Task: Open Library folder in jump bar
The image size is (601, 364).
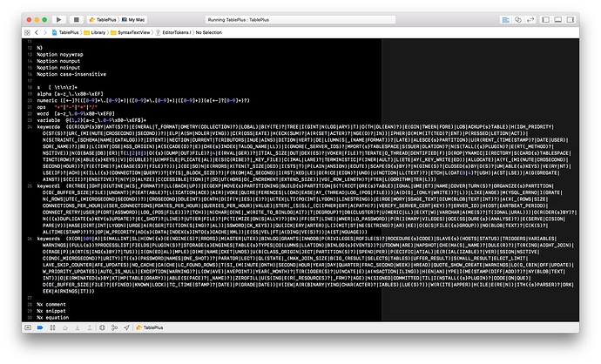Action: (x=95, y=32)
